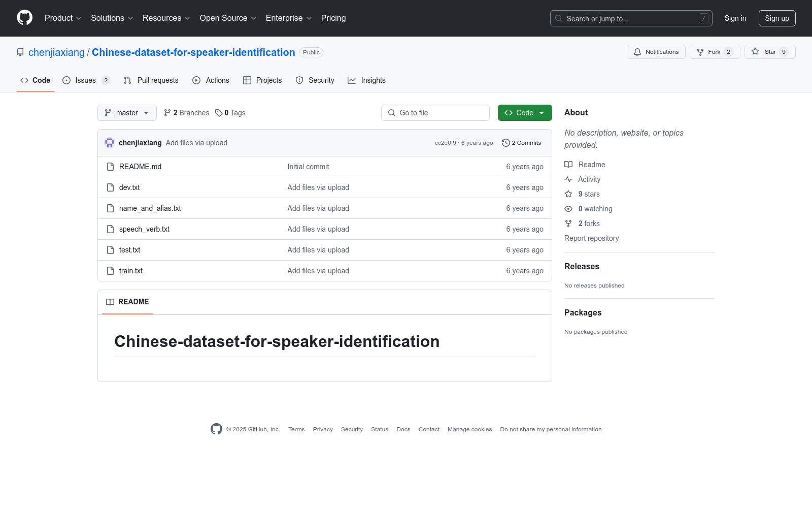812x508 pixels.
Task: Open the speech_verb.txt file
Action: pyautogui.click(x=144, y=229)
